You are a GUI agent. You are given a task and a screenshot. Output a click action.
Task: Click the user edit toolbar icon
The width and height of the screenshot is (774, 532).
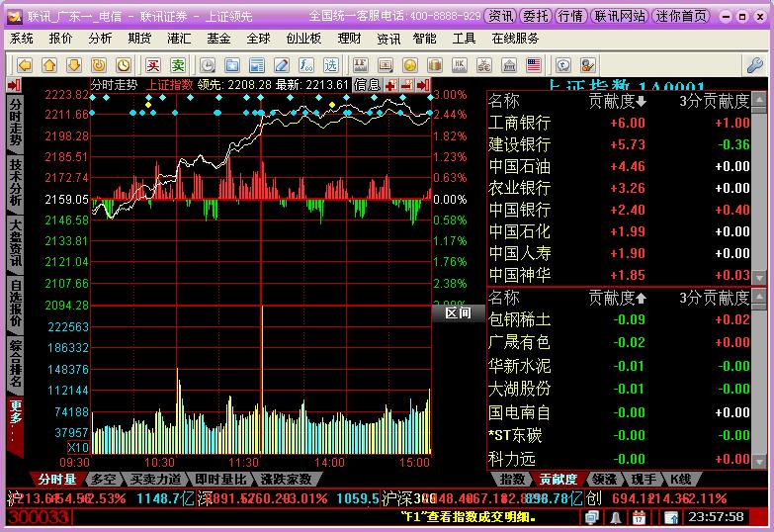588,65
